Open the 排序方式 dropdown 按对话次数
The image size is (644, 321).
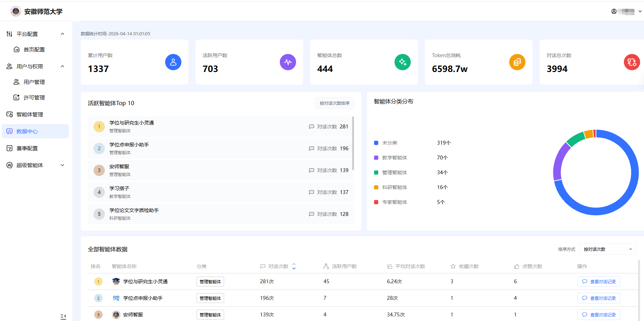(607, 249)
